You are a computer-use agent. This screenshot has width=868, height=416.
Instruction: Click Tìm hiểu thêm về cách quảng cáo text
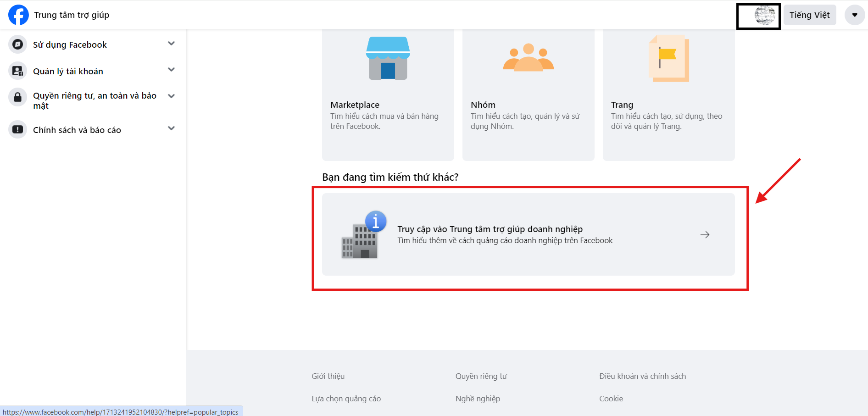click(x=505, y=240)
